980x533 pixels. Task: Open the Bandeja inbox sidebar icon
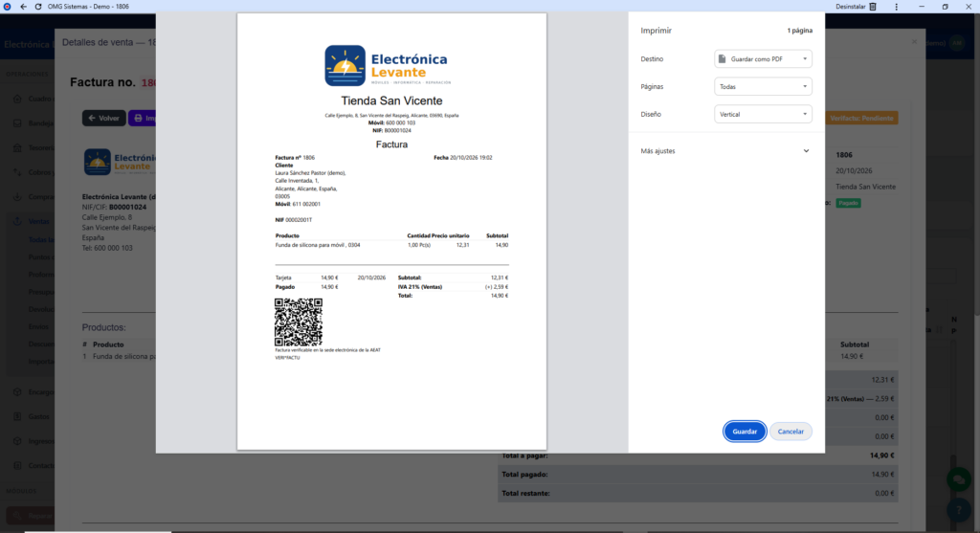17,123
